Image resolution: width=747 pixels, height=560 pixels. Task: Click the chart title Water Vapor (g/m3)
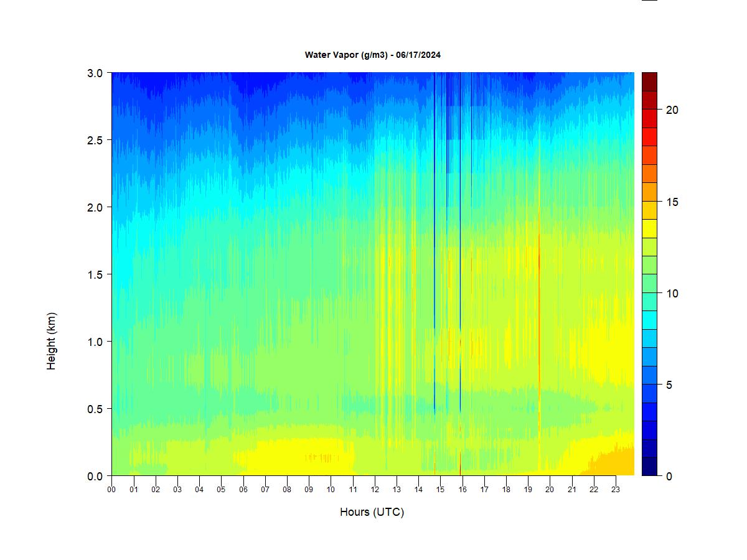tap(372, 55)
